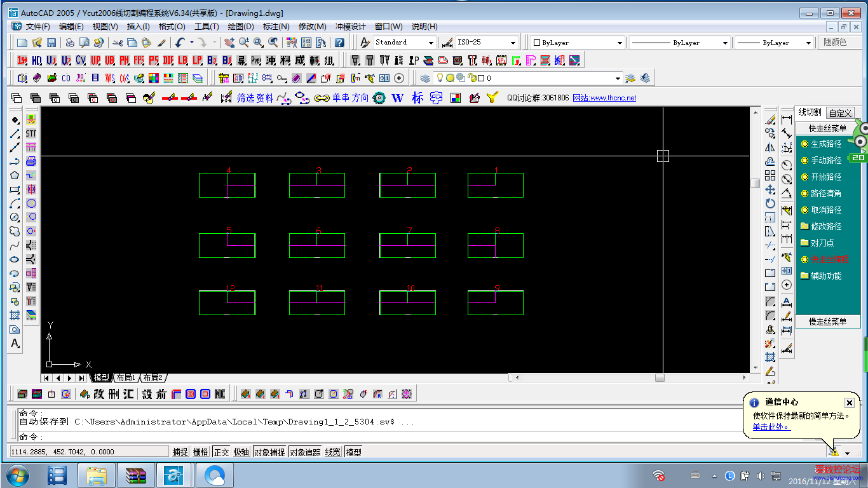
Task: Open the 网站:www.thcnc.net link
Action: [x=604, y=98]
